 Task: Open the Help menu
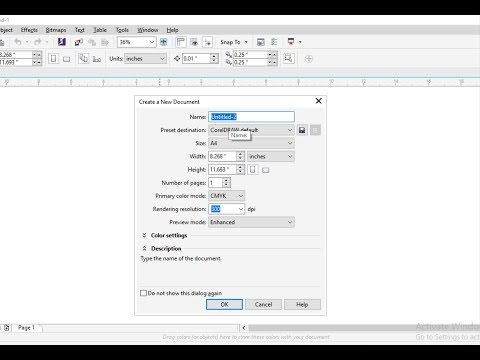[x=172, y=30]
